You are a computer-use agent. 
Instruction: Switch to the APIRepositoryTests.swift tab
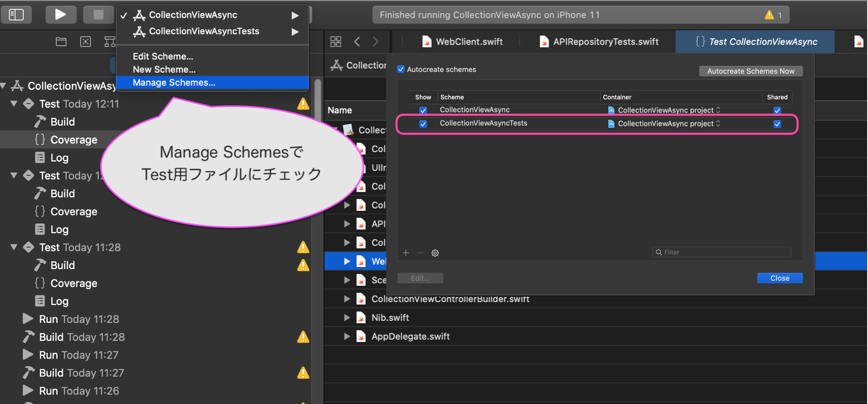[599, 41]
